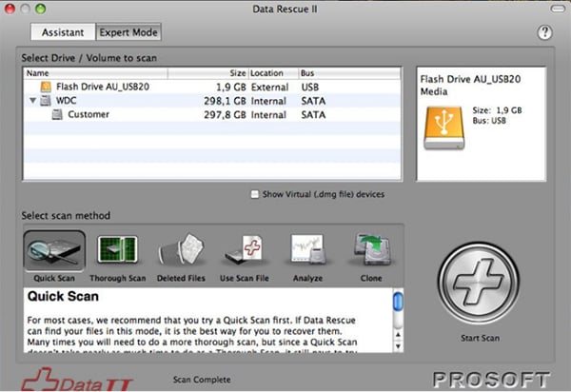Image resolution: width=571 pixels, height=392 pixels.
Task: Click the 298,1 GB size cell
Action: coord(225,101)
